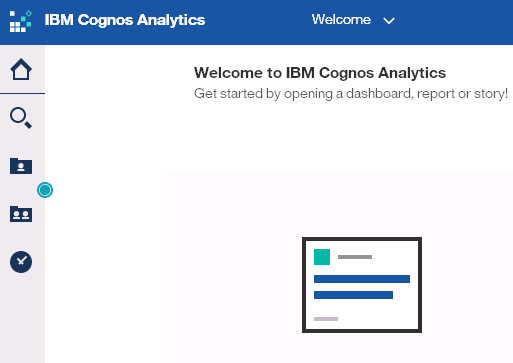This screenshot has height=363, width=513.
Task: Click the Cognos Analytics logo icon
Action: pos(21,21)
